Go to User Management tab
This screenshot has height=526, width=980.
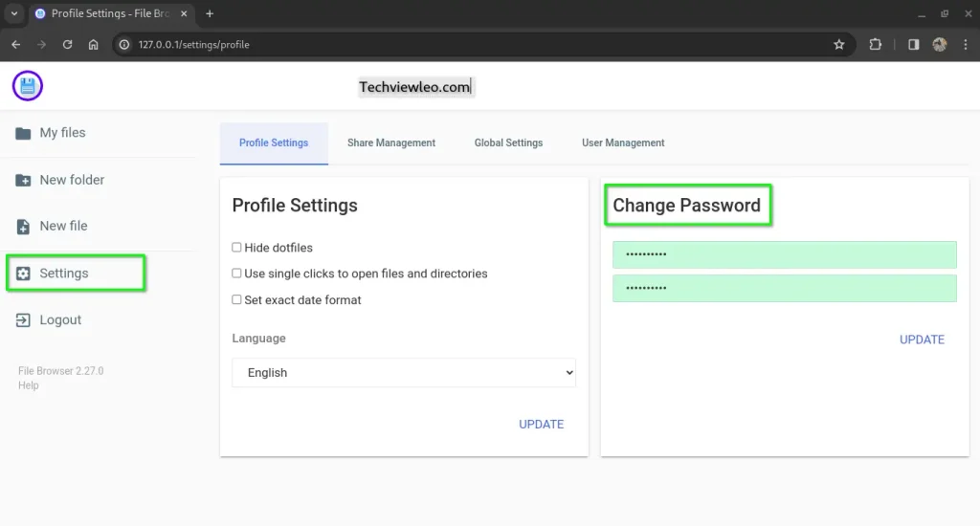pos(623,143)
